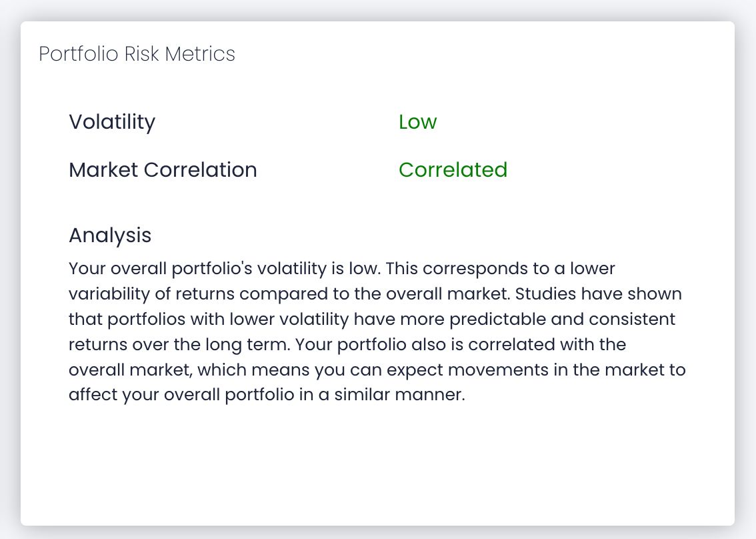Click the words 'returns over the long term'
The image size is (756, 539).
click(179, 344)
